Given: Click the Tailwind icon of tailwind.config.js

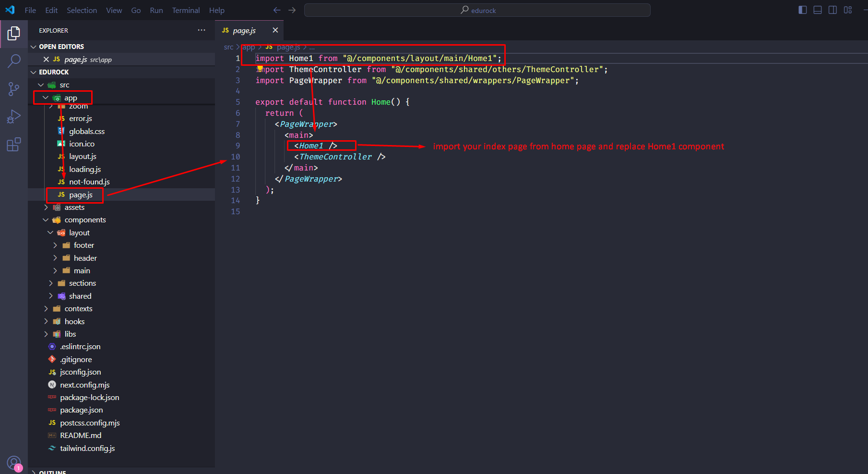Looking at the screenshot, I should click(52, 448).
